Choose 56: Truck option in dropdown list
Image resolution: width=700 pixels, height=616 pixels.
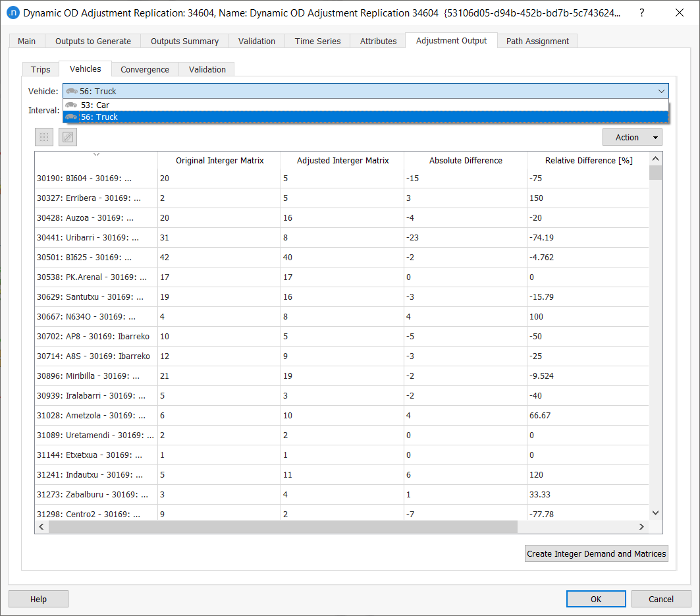pos(99,117)
